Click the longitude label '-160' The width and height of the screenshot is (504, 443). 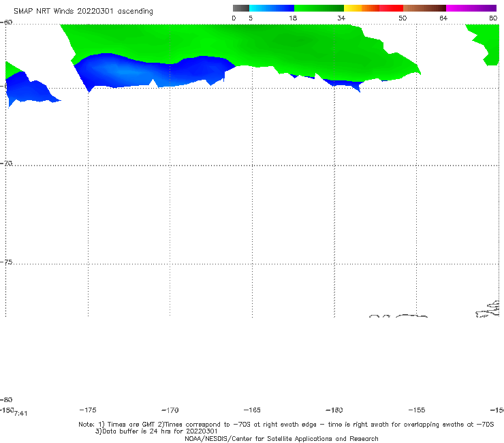pyautogui.click(x=334, y=410)
